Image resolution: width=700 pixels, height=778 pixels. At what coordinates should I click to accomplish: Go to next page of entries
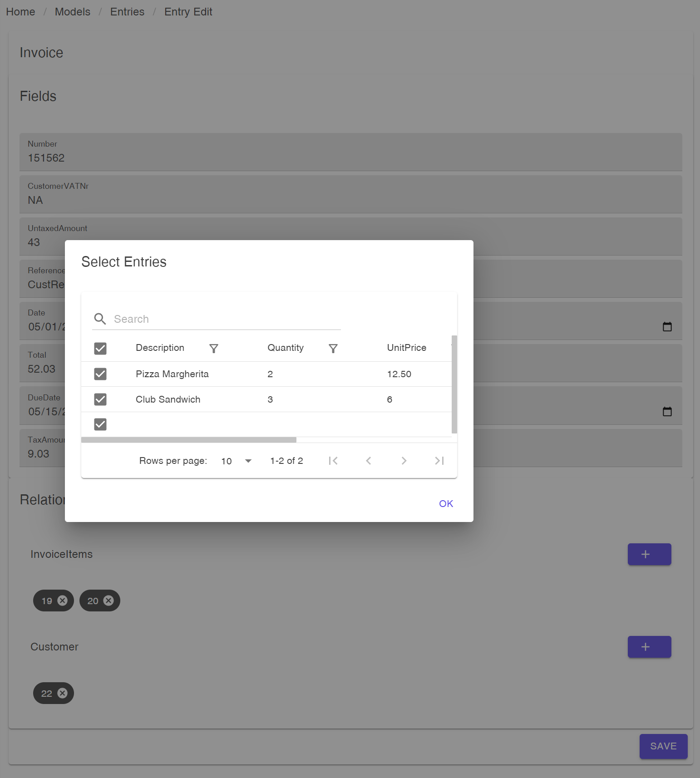click(404, 461)
